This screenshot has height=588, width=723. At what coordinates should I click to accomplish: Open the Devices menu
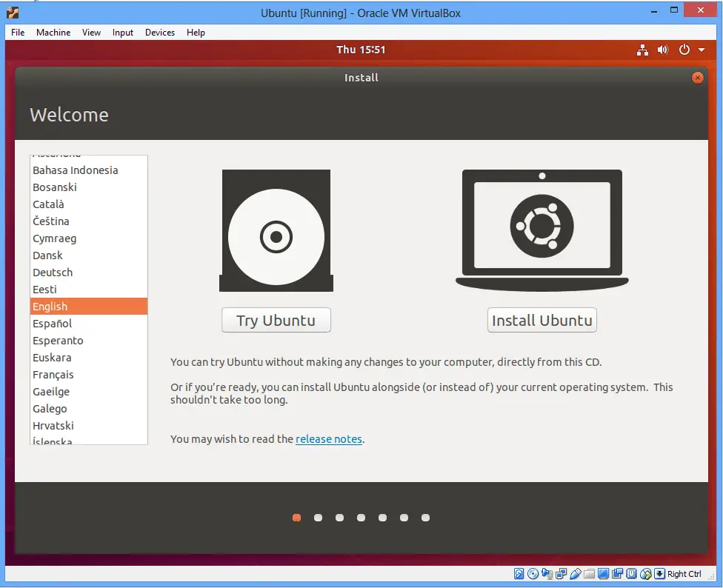160,33
